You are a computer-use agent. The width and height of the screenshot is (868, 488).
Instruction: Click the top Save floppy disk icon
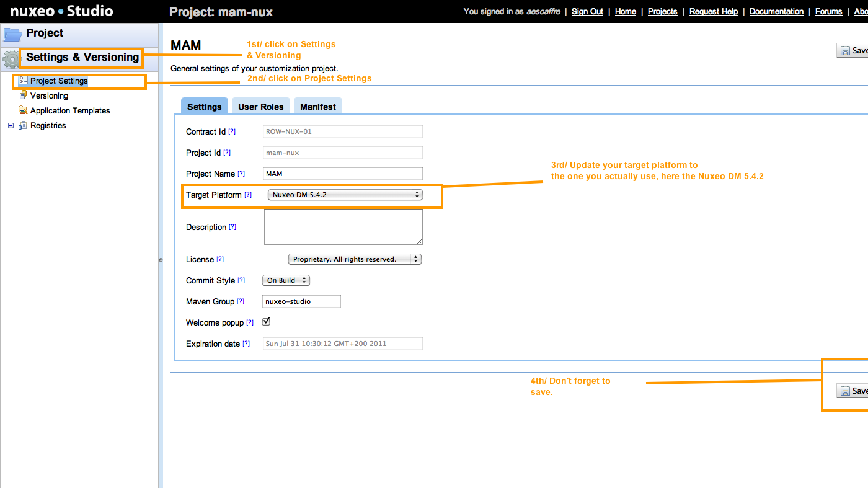845,51
